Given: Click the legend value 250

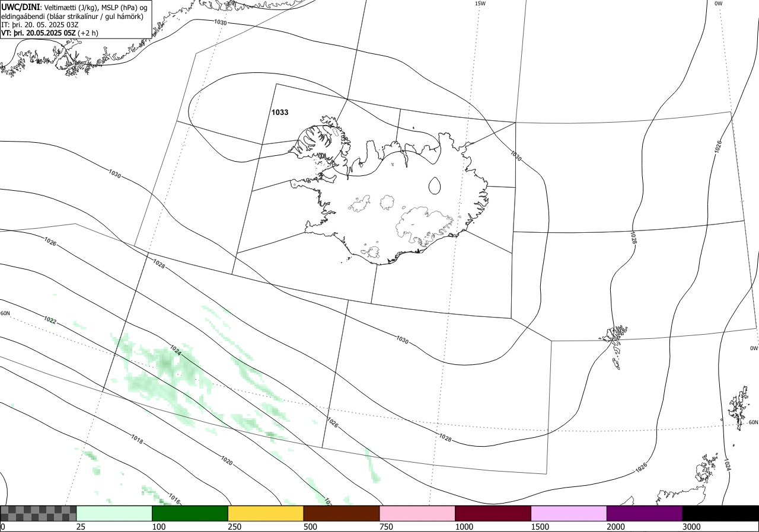Looking at the screenshot, I should (x=235, y=527).
